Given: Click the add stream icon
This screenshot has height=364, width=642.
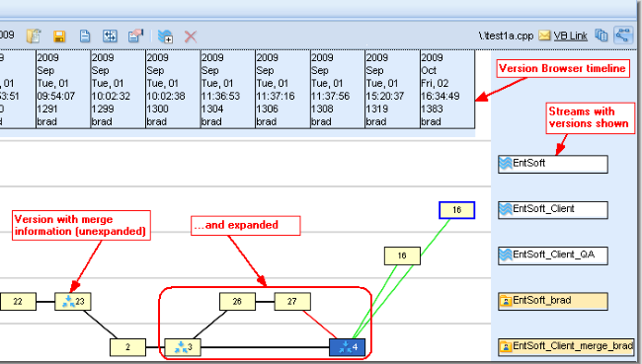Looking at the screenshot, I should [165, 36].
